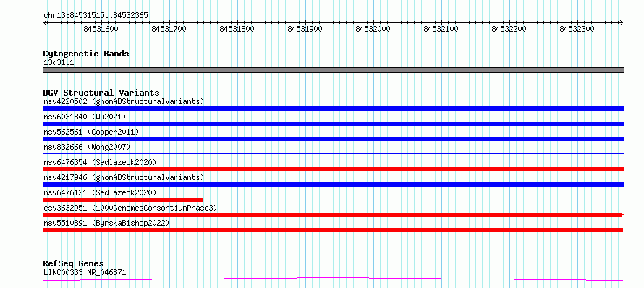Screen dimensions: 644x288
Task: Click the nsv5510891 (ByrskaBishop2022) label
Action: [x=106, y=223]
